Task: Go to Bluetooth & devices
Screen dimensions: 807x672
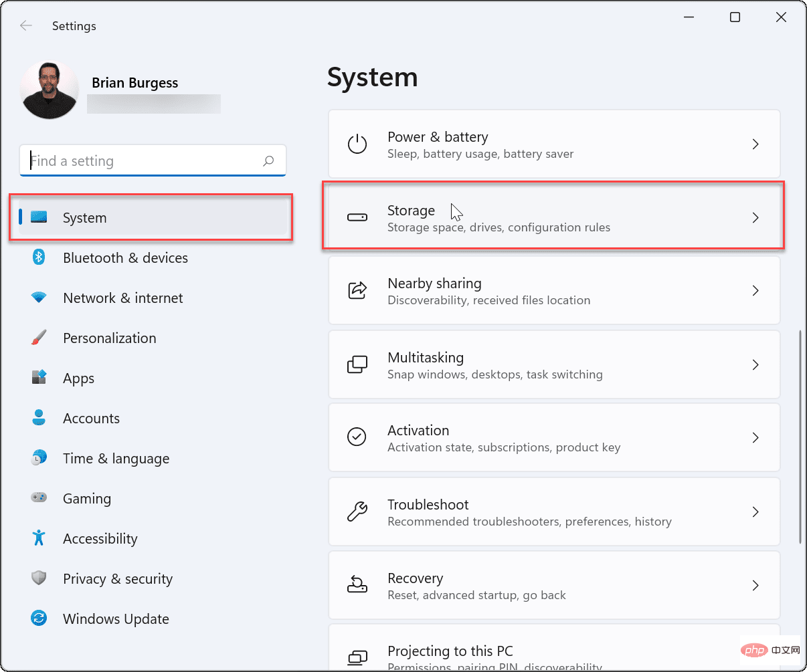Action: pyautogui.click(x=153, y=257)
